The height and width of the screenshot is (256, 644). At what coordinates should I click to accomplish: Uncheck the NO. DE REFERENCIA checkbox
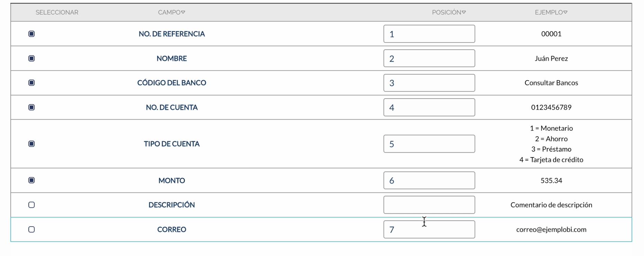[x=32, y=34]
